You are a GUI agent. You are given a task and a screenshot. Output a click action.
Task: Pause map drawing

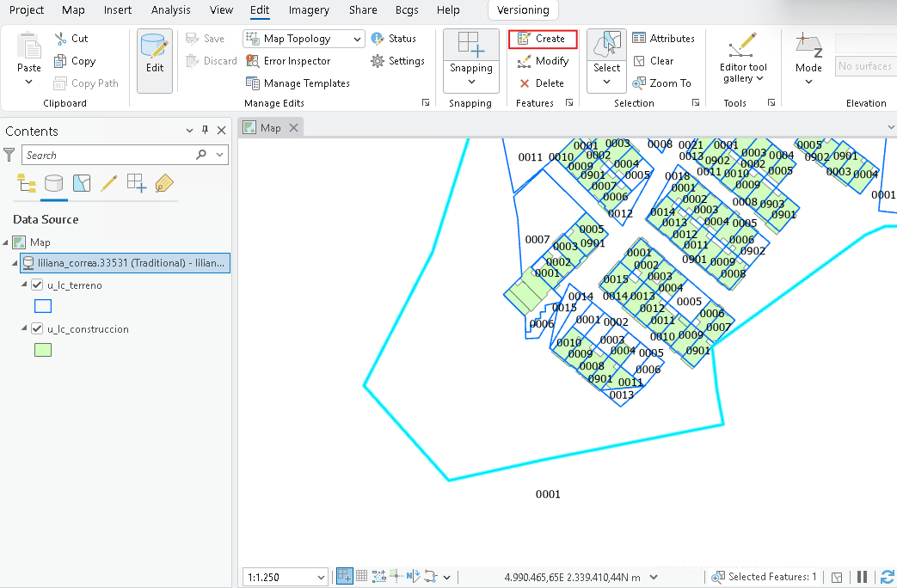pos(862,577)
